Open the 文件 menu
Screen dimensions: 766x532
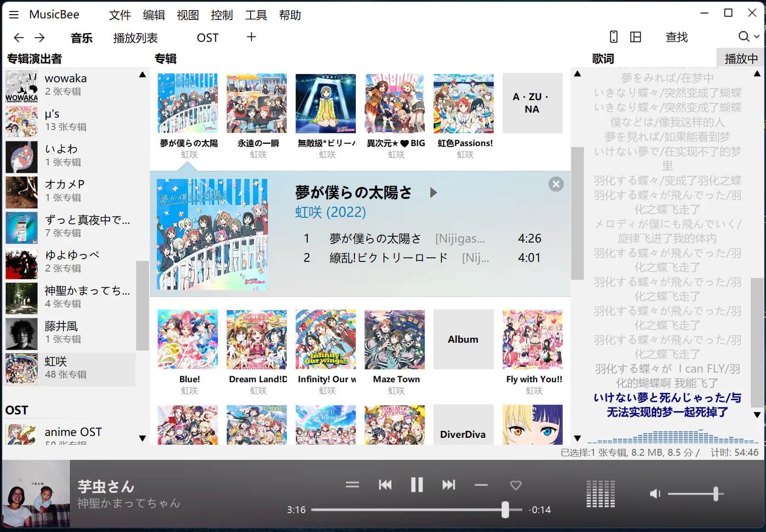(120, 15)
